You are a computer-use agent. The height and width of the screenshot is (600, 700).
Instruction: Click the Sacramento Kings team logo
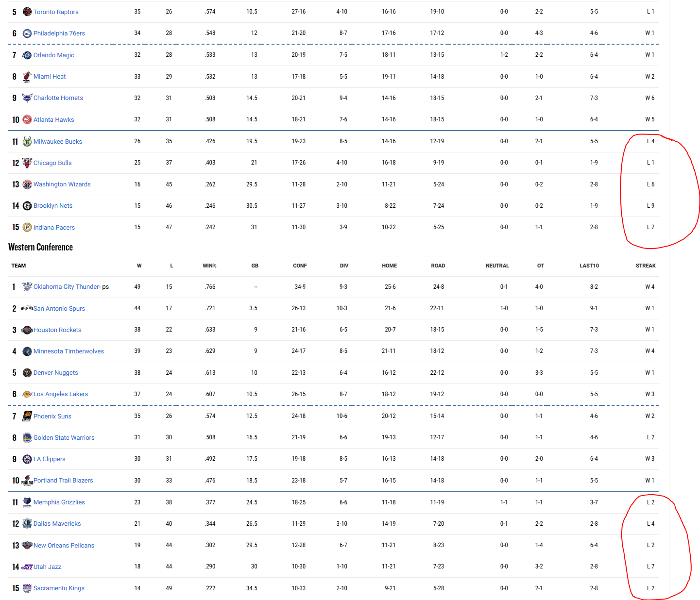click(x=27, y=588)
